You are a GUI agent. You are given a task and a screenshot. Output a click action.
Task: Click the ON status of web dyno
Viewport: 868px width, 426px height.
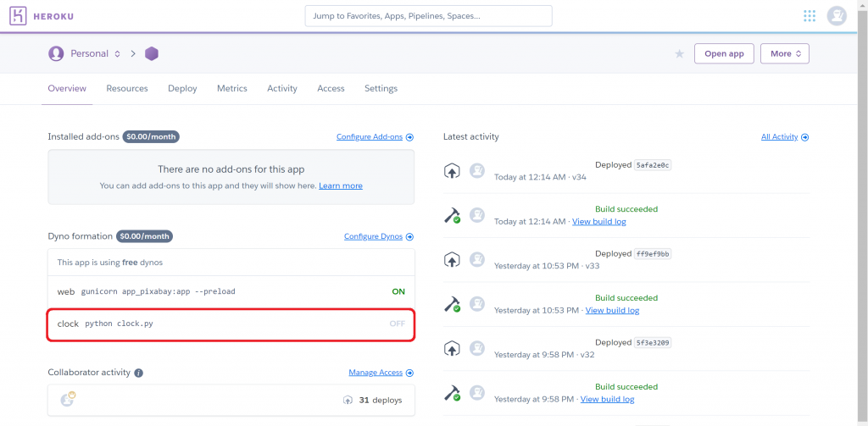(398, 291)
